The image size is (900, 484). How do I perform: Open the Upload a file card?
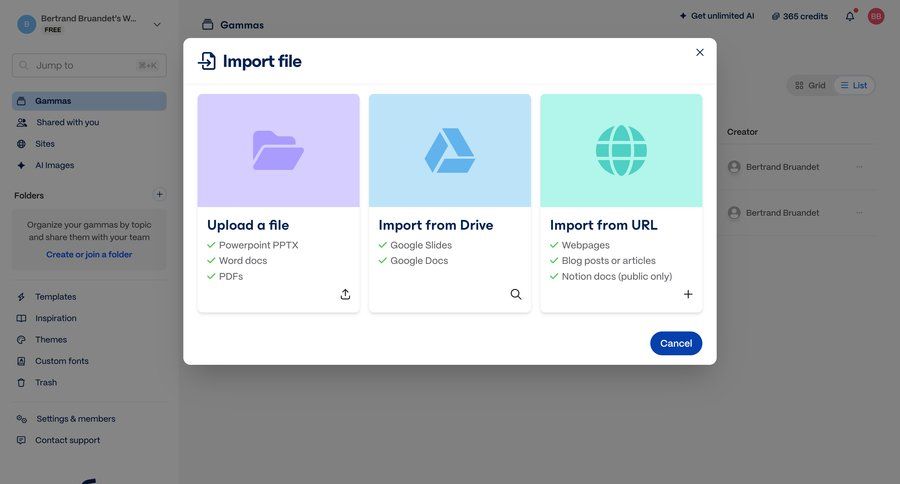click(278, 203)
